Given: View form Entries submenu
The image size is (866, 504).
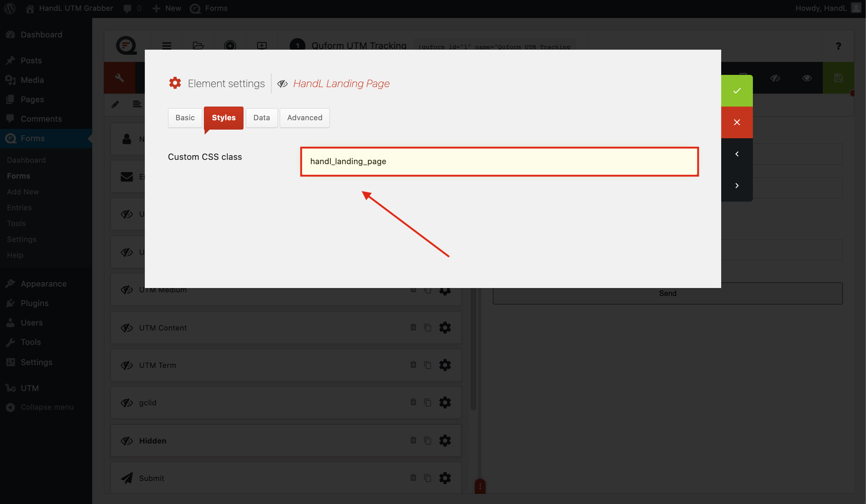Looking at the screenshot, I should 19,208.
